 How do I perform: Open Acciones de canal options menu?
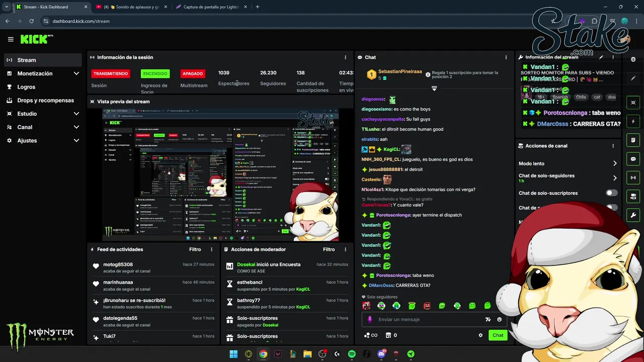tap(613, 146)
